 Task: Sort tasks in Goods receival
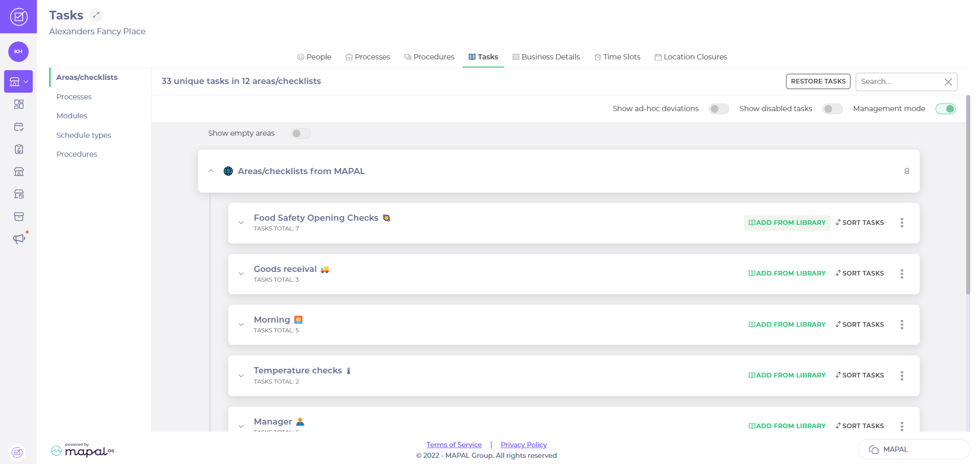click(x=860, y=273)
